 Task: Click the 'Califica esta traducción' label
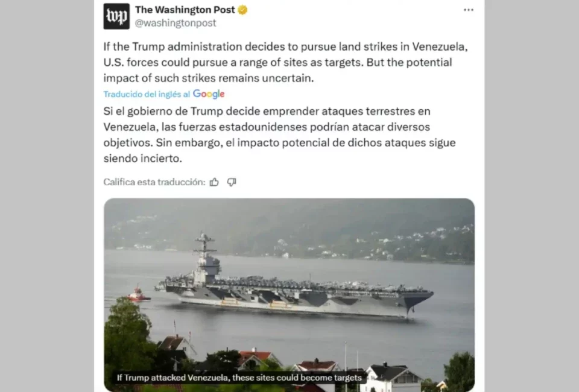pos(154,182)
